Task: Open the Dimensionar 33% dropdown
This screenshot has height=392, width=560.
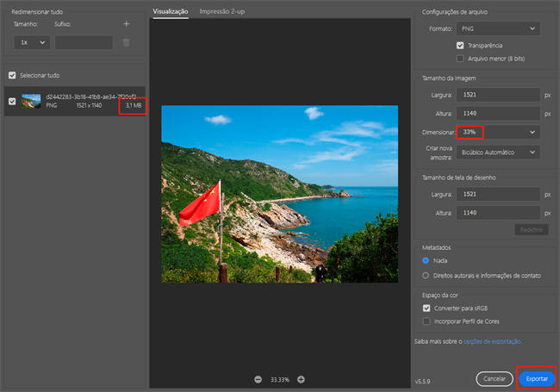Action: 498,132
